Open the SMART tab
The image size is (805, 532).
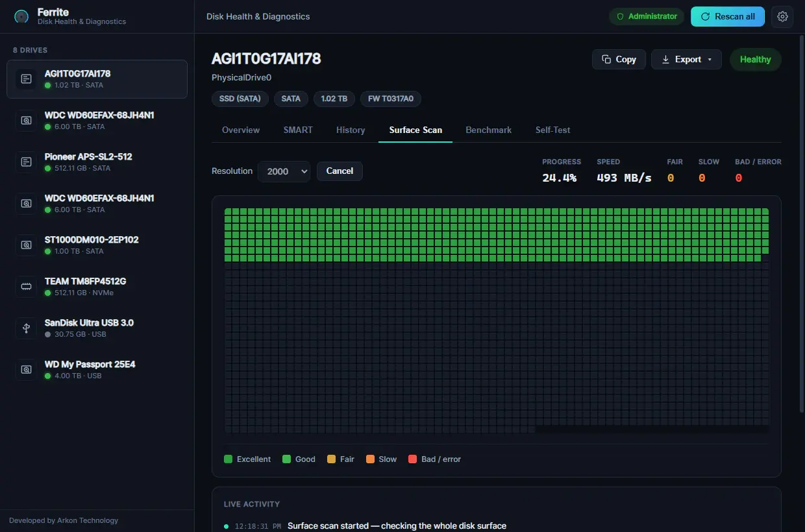(x=298, y=130)
